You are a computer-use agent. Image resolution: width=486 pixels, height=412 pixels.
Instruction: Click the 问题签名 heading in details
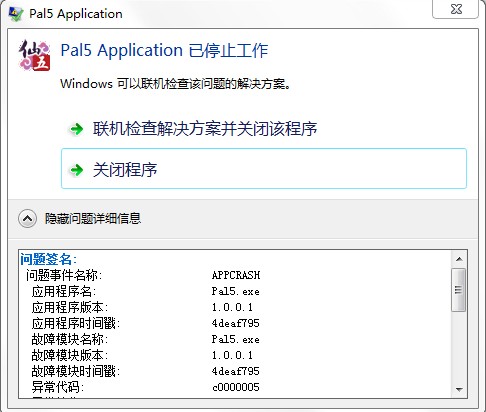pyautogui.click(x=48, y=259)
